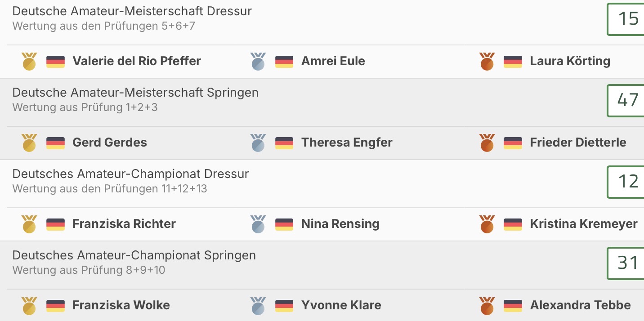Click the bronze medal icon beside Kristina Kremeyer
The width and height of the screenshot is (644, 321).
tap(487, 224)
